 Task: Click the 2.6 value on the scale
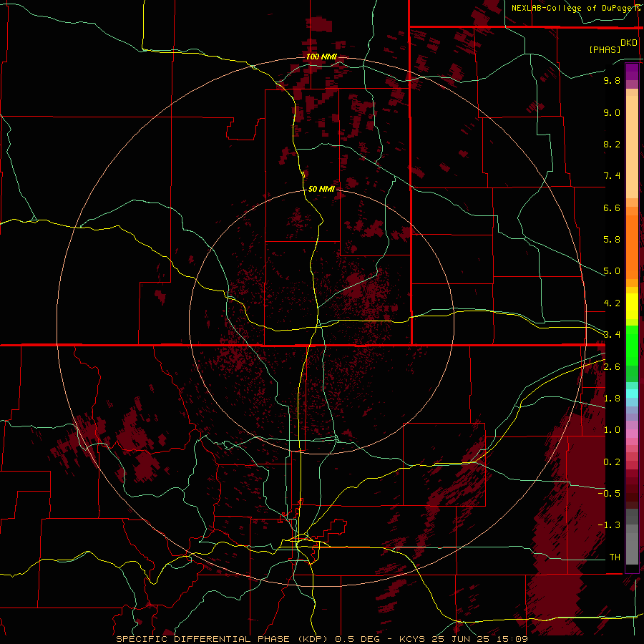[612, 367]
